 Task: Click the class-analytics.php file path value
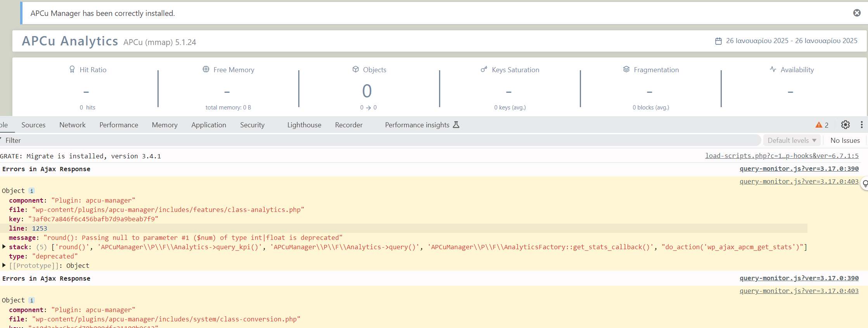coord(168,210)
